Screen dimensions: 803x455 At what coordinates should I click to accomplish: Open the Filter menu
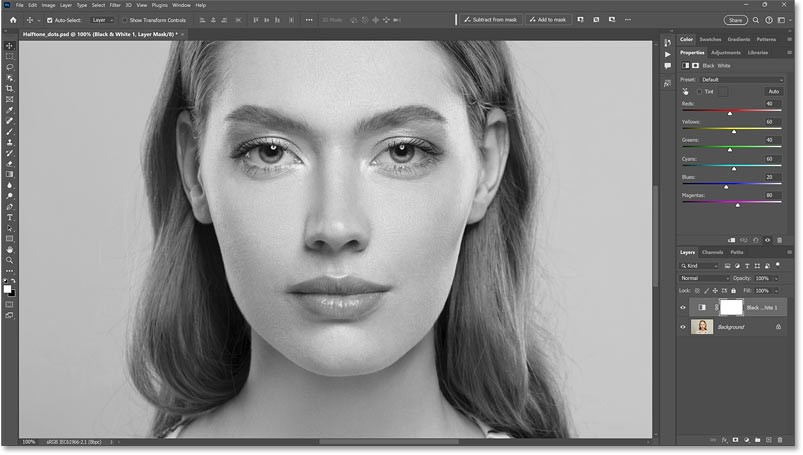pyautogui.click(x=115, y=5)
